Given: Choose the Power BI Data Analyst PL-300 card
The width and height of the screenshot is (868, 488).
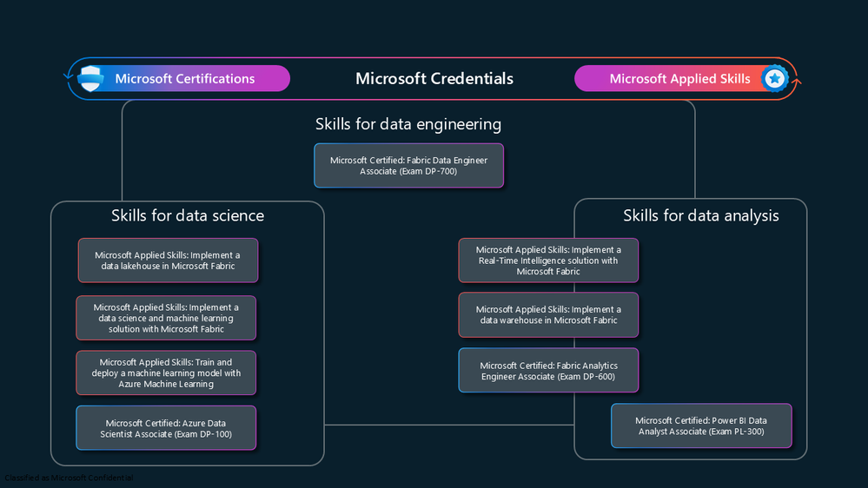Looking at the screenshot, I should click(701, 426).
